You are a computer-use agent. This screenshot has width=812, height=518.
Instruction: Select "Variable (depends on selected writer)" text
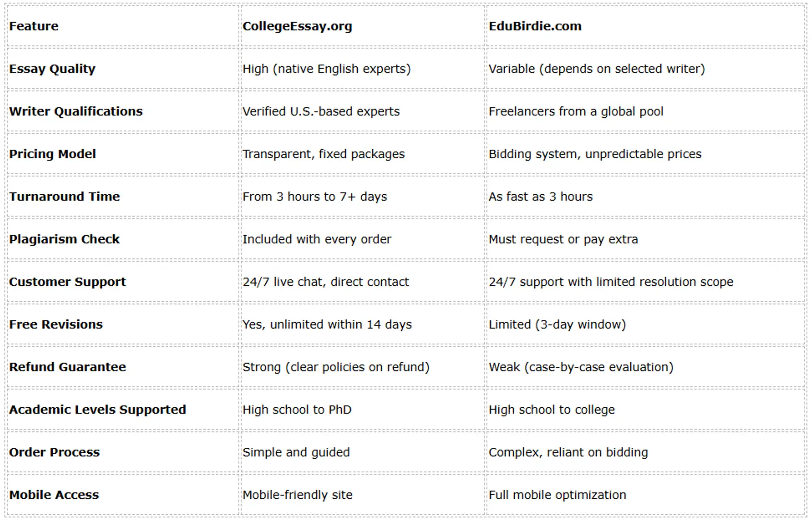[x=597, y=69]
